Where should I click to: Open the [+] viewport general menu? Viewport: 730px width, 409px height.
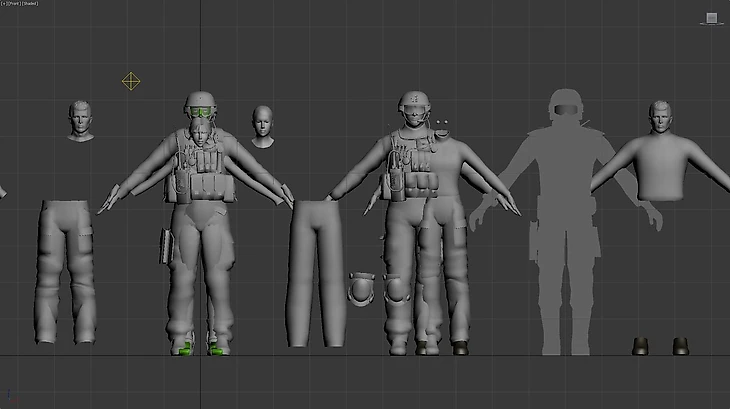point(4,3)
